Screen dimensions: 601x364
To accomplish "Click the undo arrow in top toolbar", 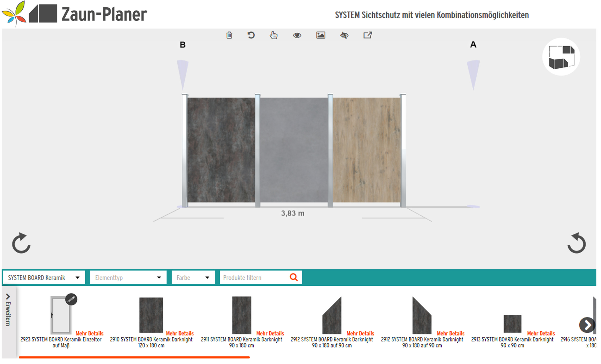I will (x=251, y=35).
